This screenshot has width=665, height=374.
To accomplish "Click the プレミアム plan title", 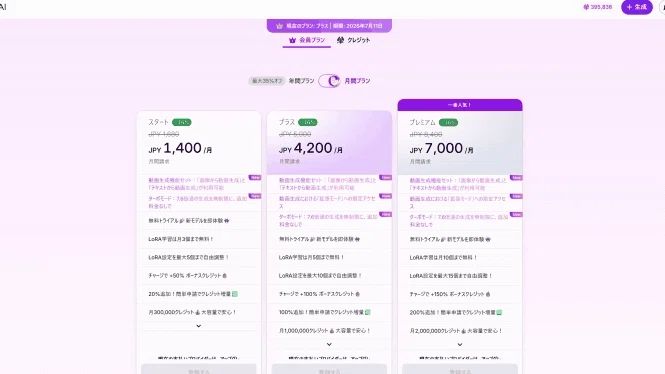I will coord(422,123).
